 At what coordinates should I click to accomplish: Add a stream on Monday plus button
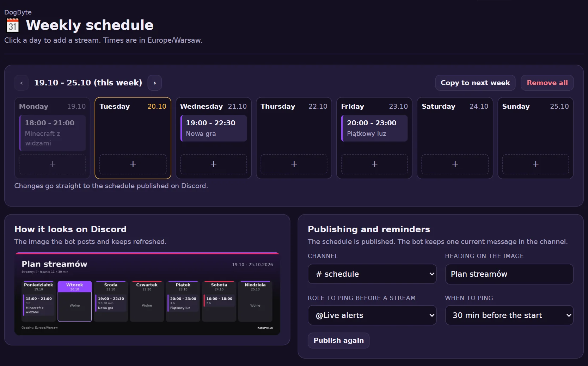tap(52, 164)
